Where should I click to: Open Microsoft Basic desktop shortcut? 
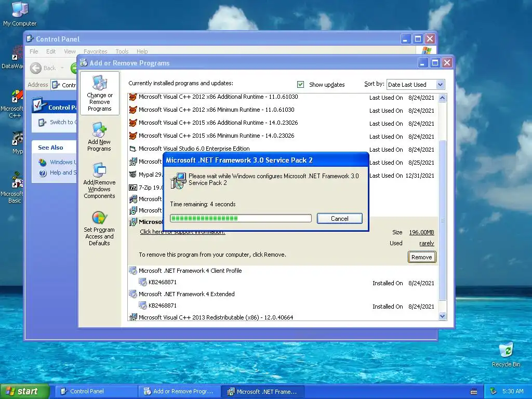14,188
